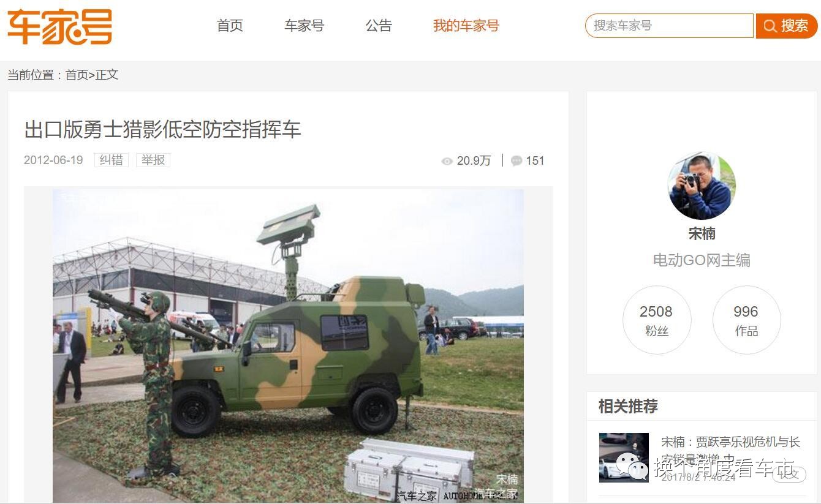821x504 pixels.
Task: Open the recommended article about 贾跃亭乐视危机
Action: (730, 450)
